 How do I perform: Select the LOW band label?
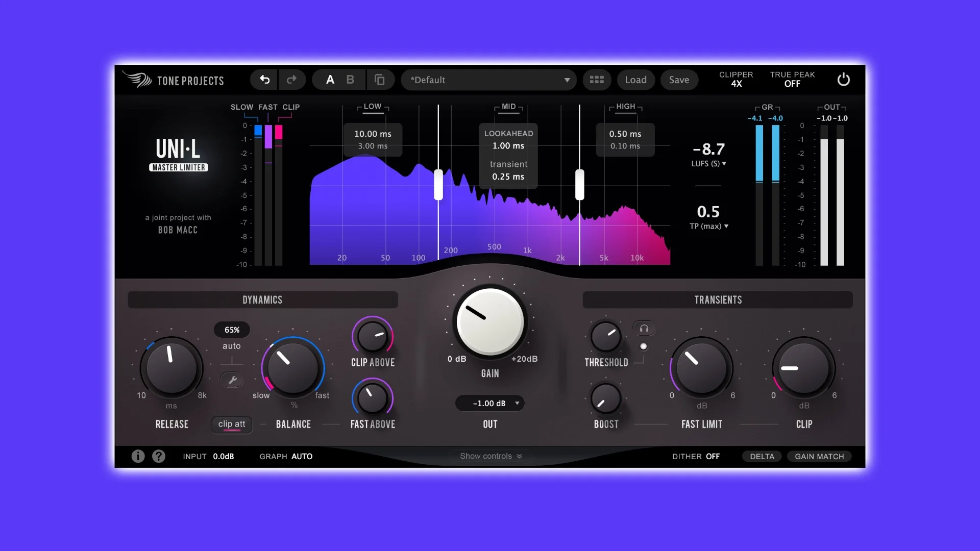[373, 107]
